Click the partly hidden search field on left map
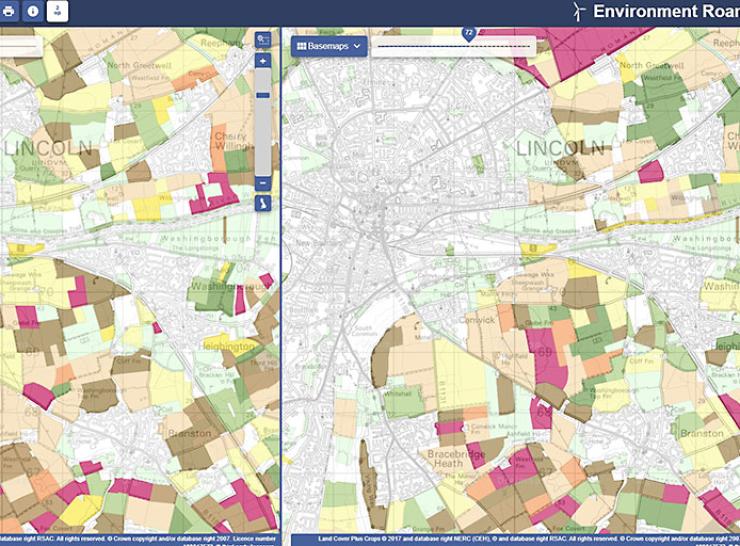Screen dimensions: 740x546 tap(21, 46)
